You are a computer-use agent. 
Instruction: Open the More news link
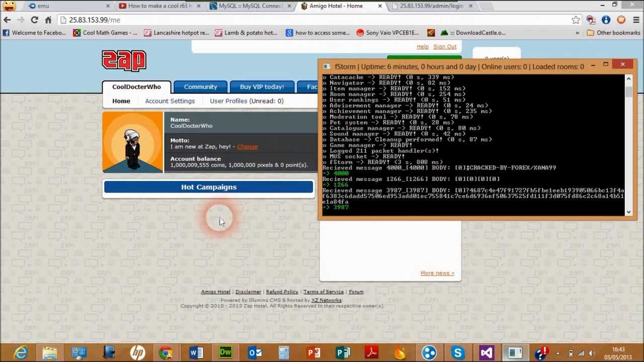pos(437,273)
